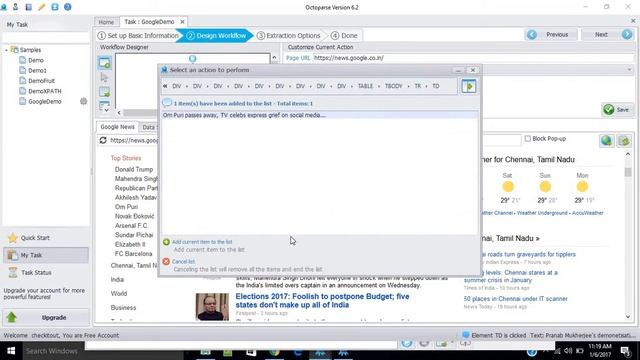The width and height of the screenshot is (640, 360).
Task: Click the volume icon in system tray
Action: click(568, 351)
